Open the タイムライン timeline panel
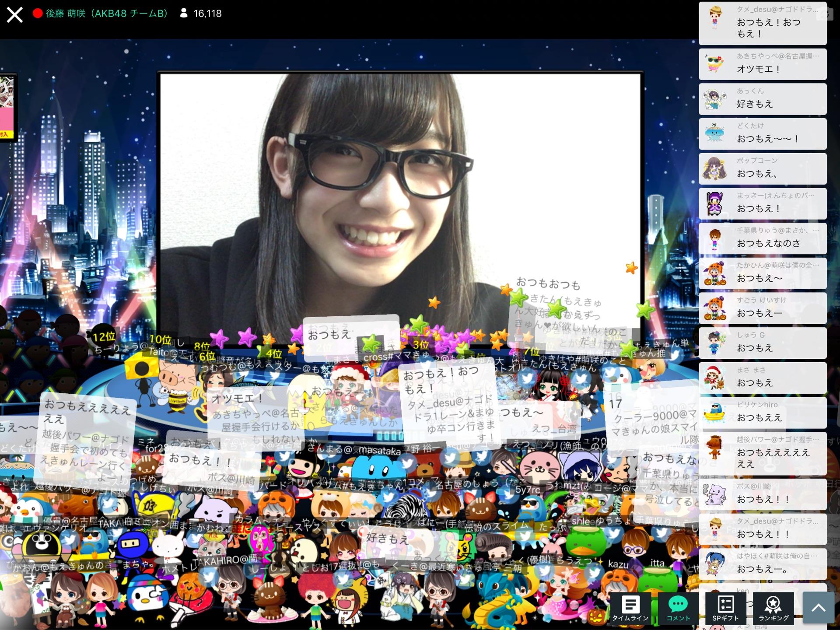The image size is (840, 630). tap(630, 609)
